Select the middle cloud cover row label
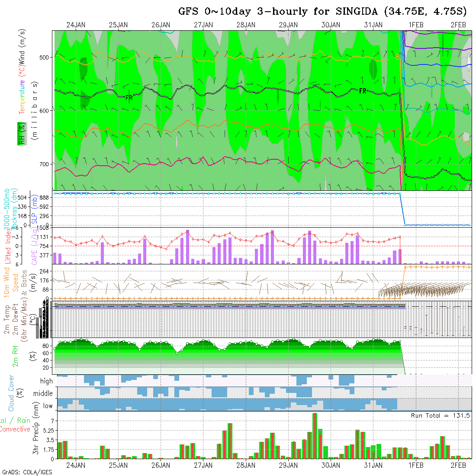 pos(43,393)
